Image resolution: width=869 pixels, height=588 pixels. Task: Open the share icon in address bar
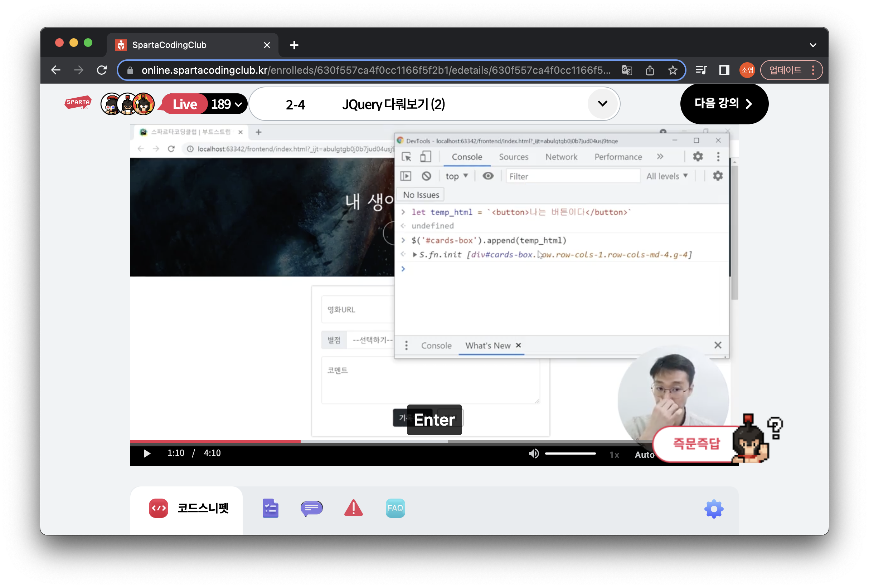(650, 70)
